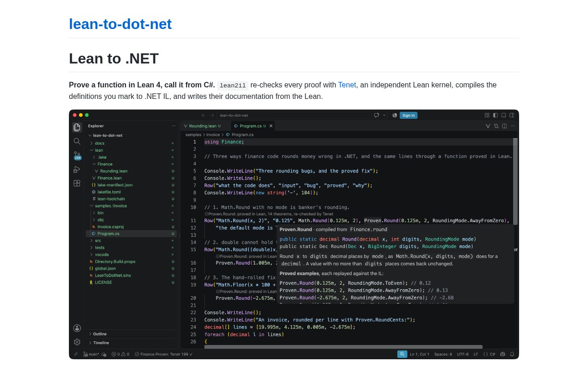Click the main* branch in the status bar

click(x=91, y=354)
